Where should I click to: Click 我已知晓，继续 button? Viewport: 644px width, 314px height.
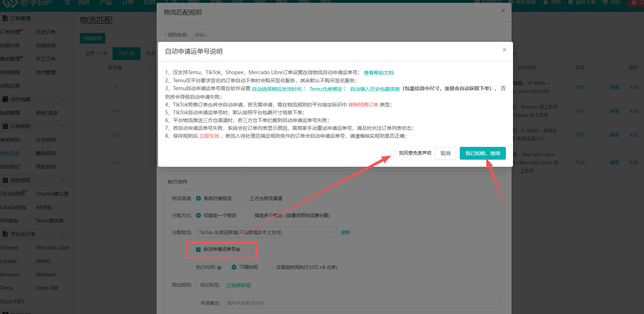(x=482, y=153)
